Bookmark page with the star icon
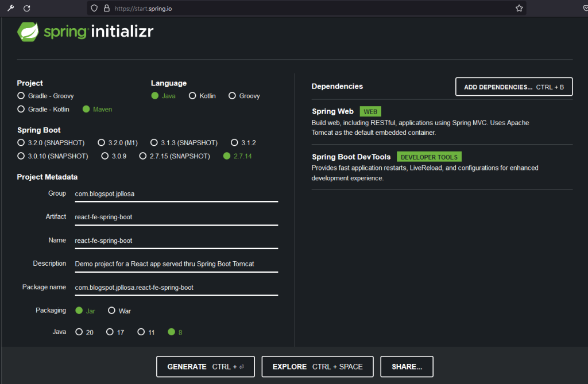Screen dimensions: 588x384 (x=519, y=8)
